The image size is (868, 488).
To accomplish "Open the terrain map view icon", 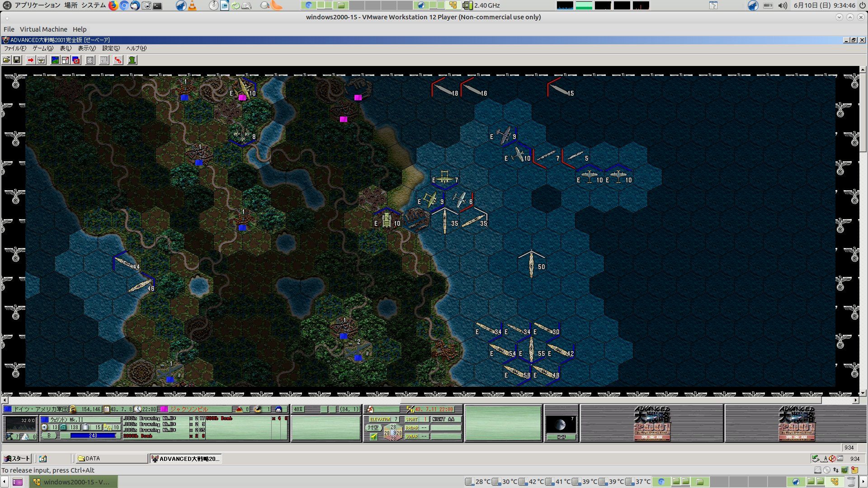I will tap(55, 60).
